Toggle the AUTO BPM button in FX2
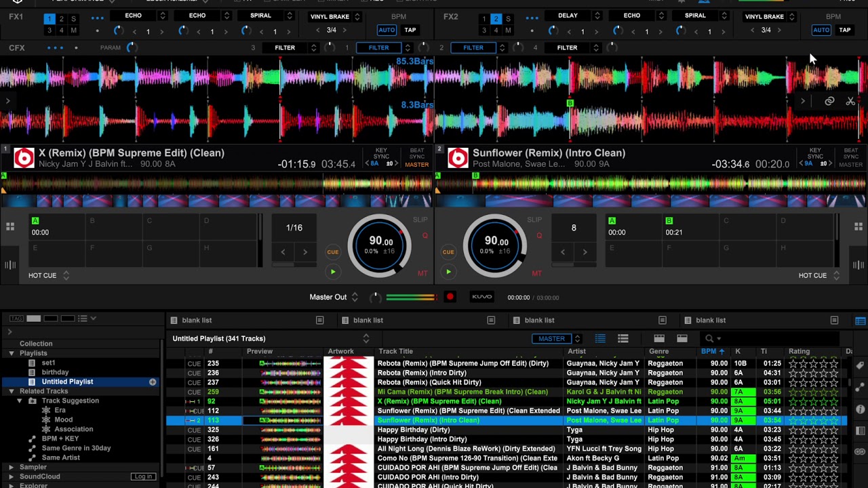The height and width of the screenshot is (488, 868). click(x=821, y=30)
